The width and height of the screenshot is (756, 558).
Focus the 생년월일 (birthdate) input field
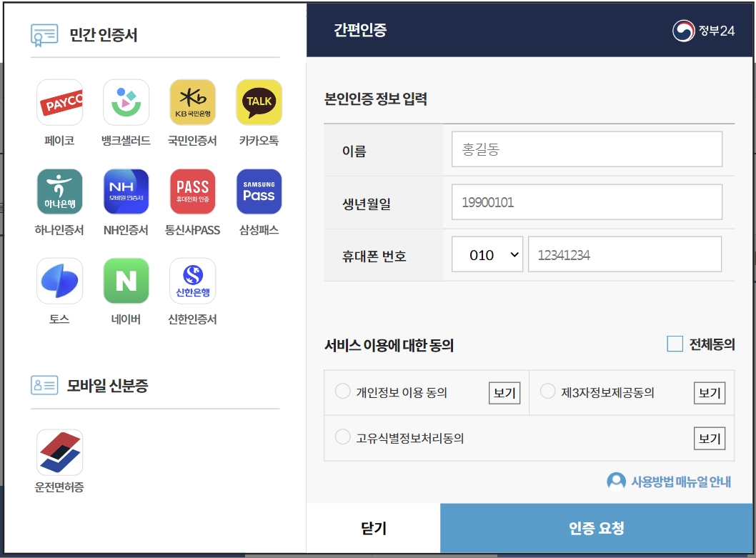point(587,201)
